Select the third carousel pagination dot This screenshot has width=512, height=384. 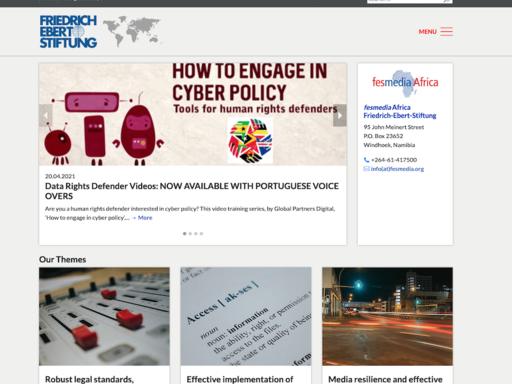pyautogui.click(x=196, y=234)
